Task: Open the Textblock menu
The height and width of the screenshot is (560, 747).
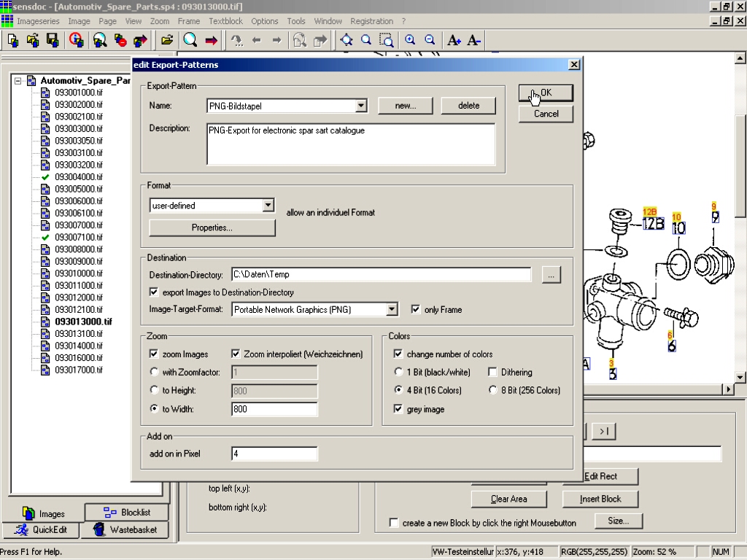Action: pyautogui.click(x=225, y=21)
